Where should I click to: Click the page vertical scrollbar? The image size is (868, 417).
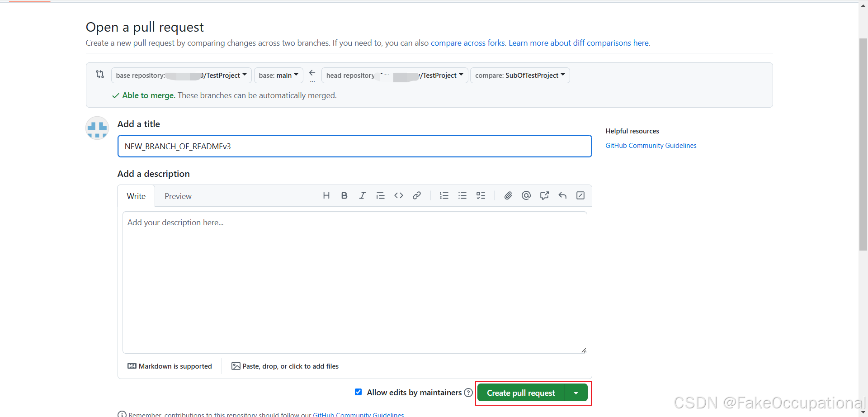click(863, 145)
